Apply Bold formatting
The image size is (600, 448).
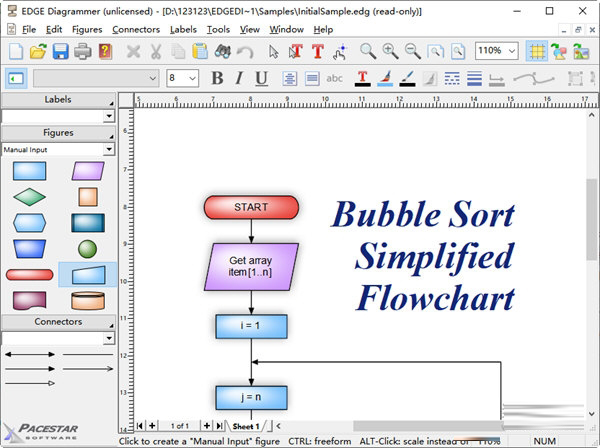pyautogui.click(x=217, y=78)
